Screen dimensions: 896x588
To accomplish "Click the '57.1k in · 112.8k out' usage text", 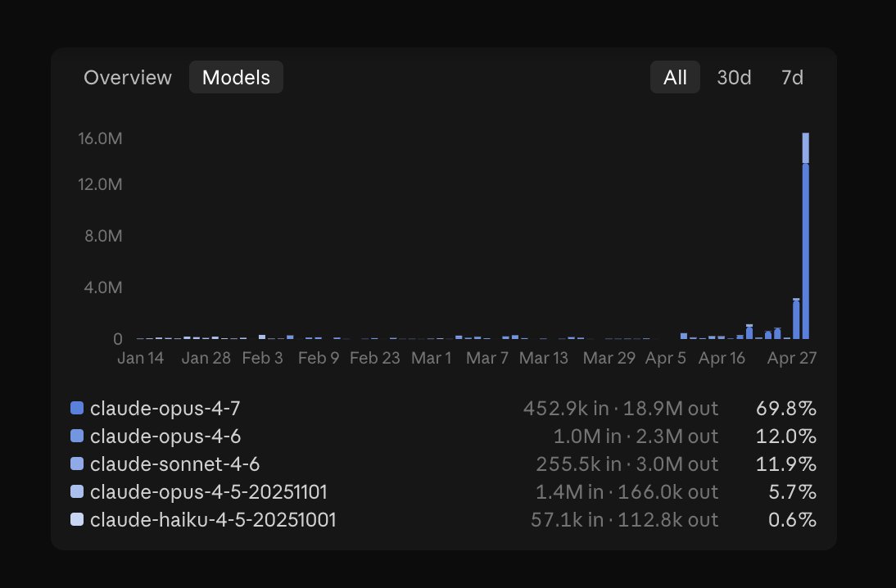I will coord(624,520).
